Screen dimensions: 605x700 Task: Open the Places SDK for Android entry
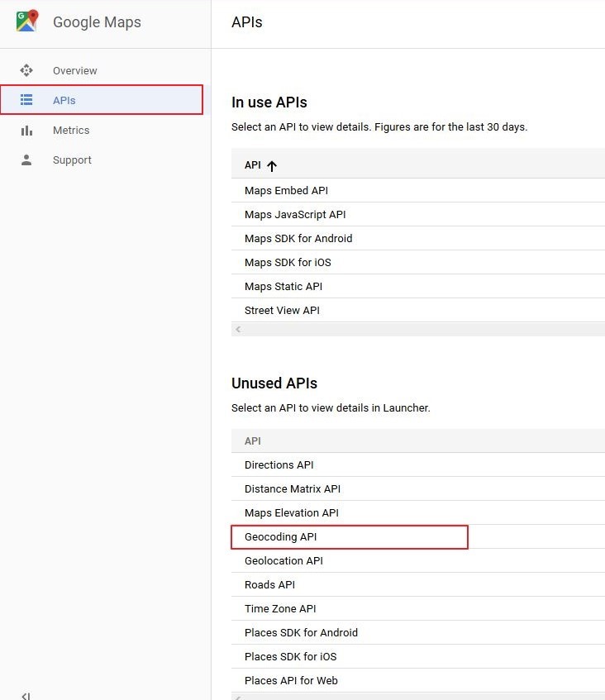301,632
